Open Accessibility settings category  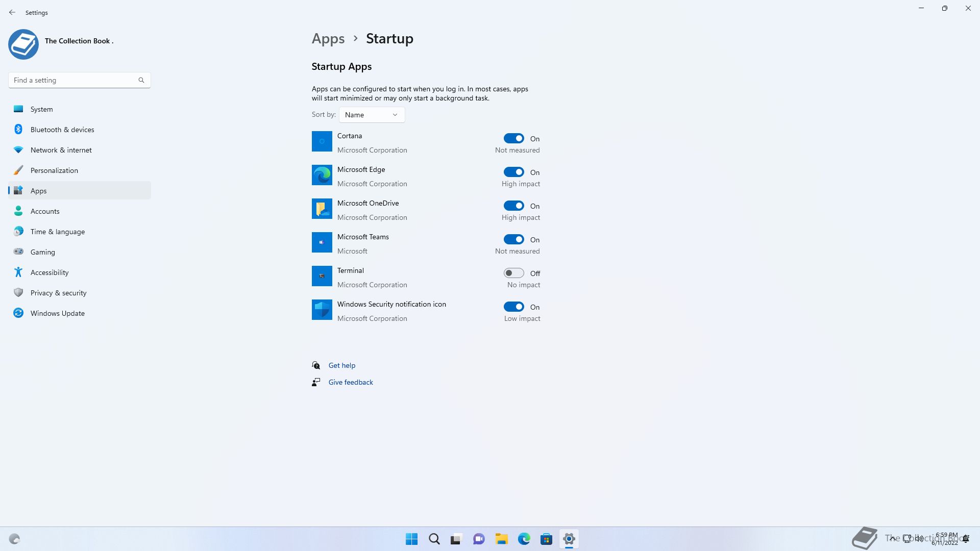[80, 272]
